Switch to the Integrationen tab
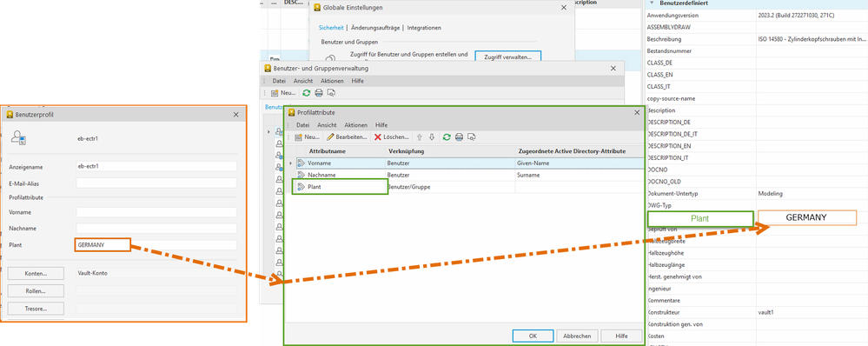Image resolution: width=868 pixels, height=346 pixels. (424, 28)
